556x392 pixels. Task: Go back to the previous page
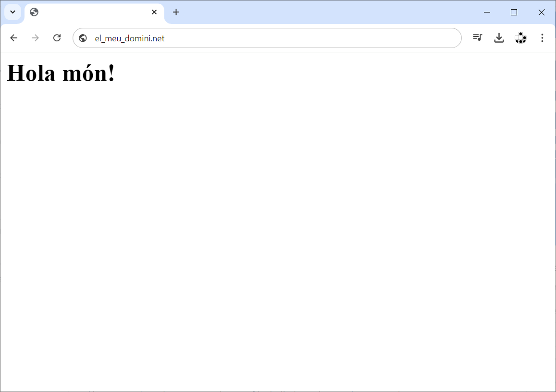tap(14, 38)
